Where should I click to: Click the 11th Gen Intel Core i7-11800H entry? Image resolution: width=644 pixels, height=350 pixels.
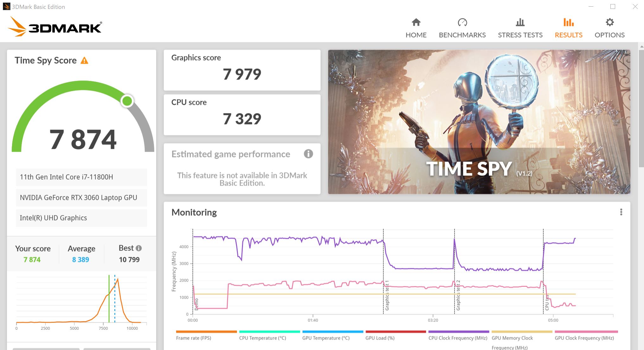click(x=81, y=177)
